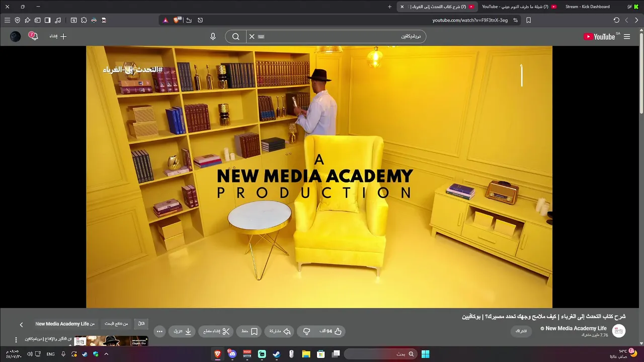Bookmark this page with the bookmark icon
Viewport: 644px width, 362px height.
pos(528,20)
